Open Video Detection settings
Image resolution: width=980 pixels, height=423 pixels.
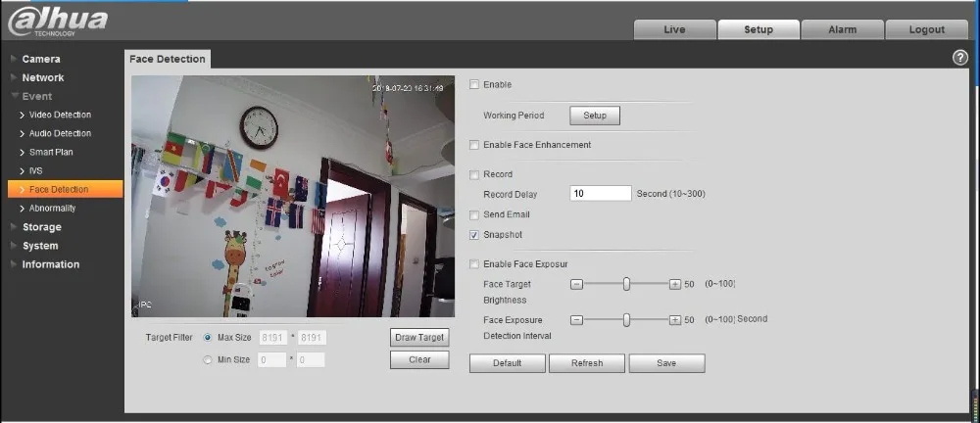point(60,115)
